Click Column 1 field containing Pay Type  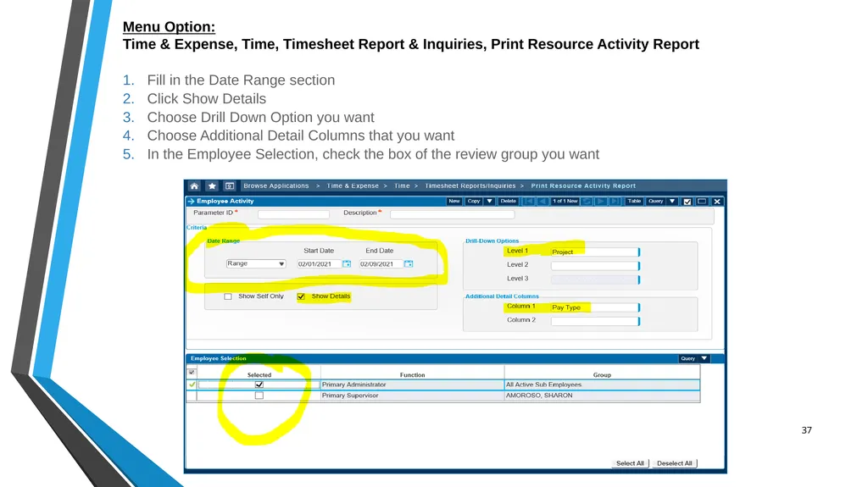pos(593,307)
